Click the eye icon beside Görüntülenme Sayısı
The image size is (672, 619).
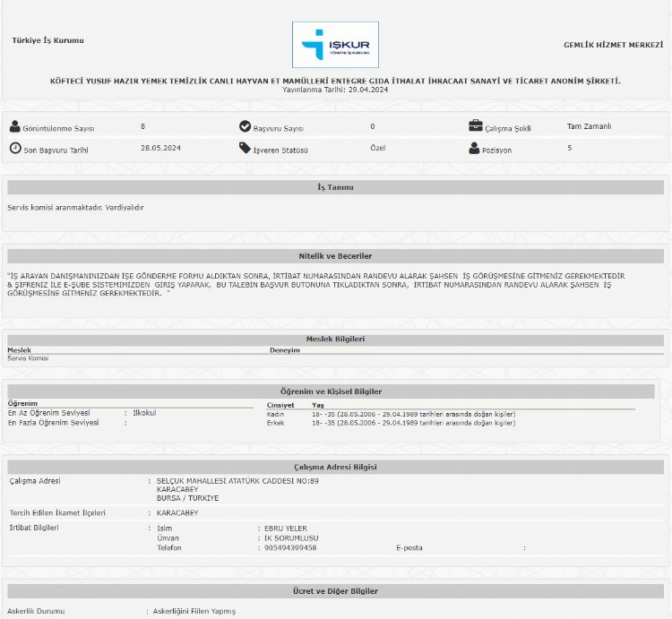pyautogui.click(x=15, y=127)
